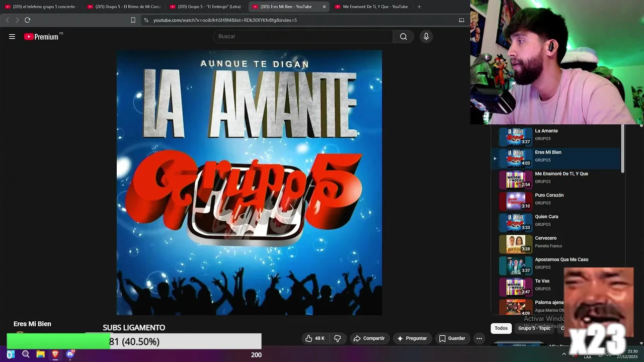644x362 pixels.
Task: Close the 'Eres Mi Bien' tab
Action: (324, 7)
